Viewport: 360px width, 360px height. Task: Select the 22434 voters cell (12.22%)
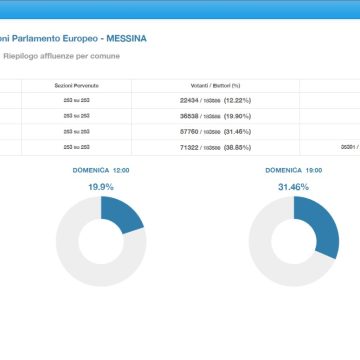[x=215, y=100]
